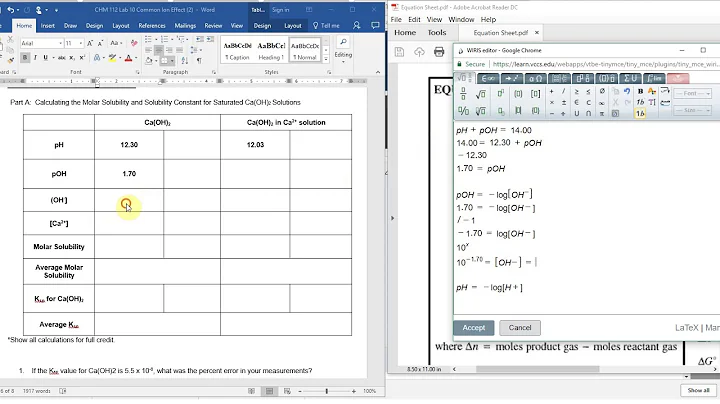Click the Touch/Mouse mode icon in Word
720x404 pixels.
coord(39,10)
